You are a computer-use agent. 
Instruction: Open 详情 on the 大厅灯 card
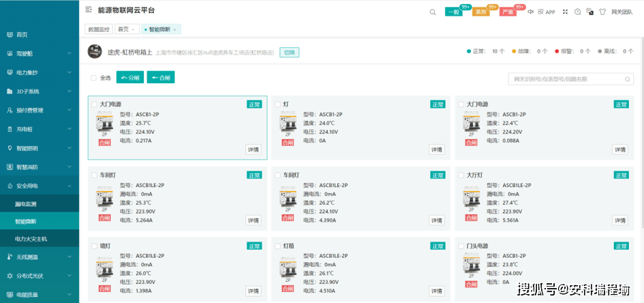click(619, 220)
